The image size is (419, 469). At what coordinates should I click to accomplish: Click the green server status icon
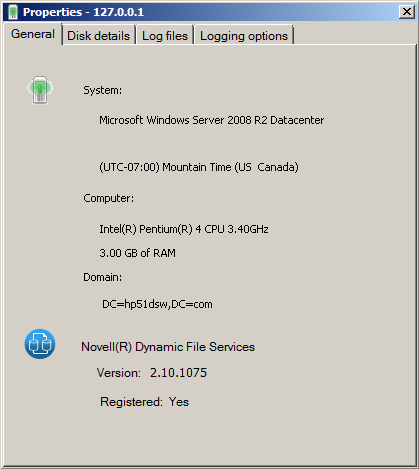tap(40, 90)
